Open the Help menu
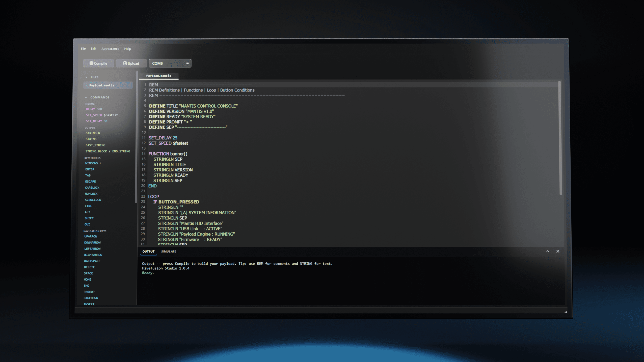The image size is (644, 362). (127, 49)
